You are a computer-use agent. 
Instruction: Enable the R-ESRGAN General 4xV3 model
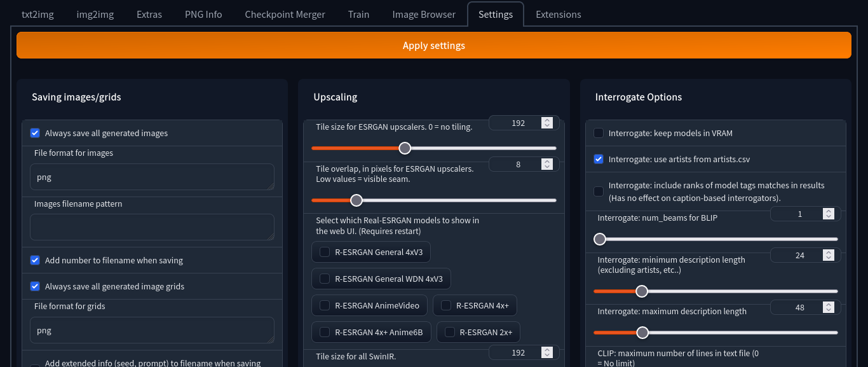(325, 253)
